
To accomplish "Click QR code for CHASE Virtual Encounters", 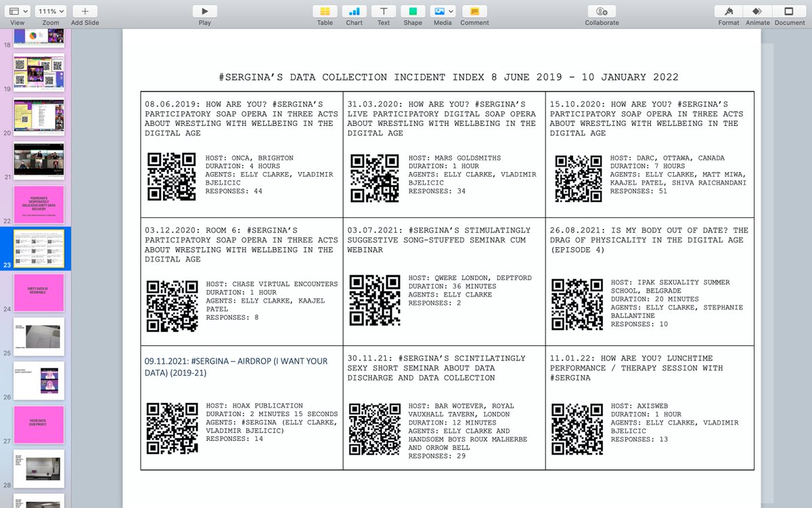I will point(173,306).
